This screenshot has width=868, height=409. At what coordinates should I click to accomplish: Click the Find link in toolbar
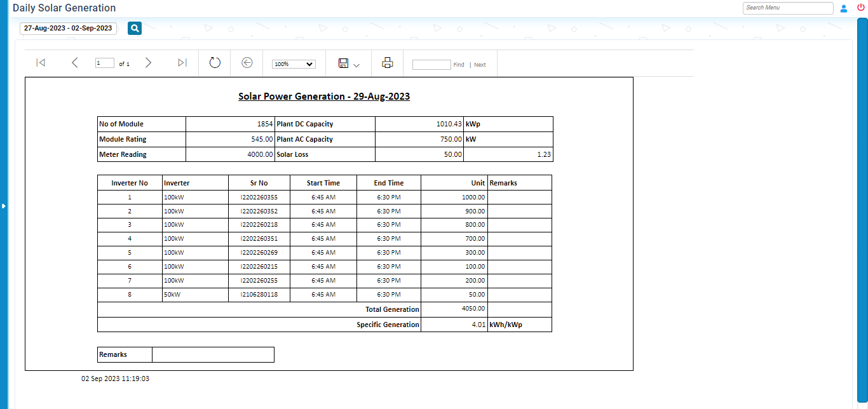click(458, 65)
